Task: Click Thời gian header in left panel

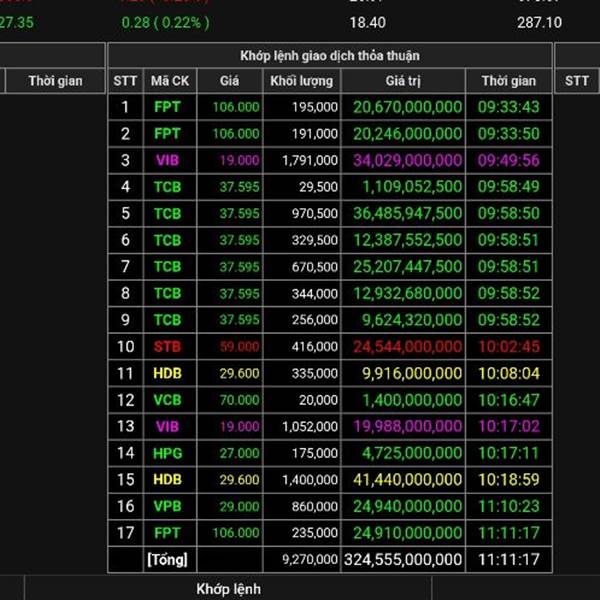Action: click(55, 81)
